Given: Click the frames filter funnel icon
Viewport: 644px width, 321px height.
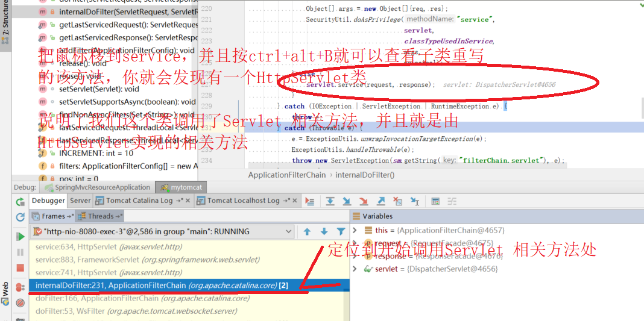Looking at the screenshot, I should point(341,232).
